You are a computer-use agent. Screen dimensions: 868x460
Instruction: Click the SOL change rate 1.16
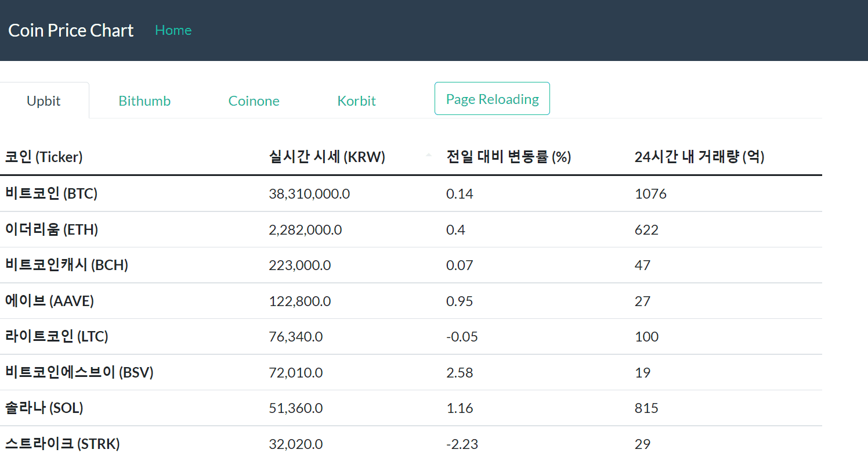[460, 408]
